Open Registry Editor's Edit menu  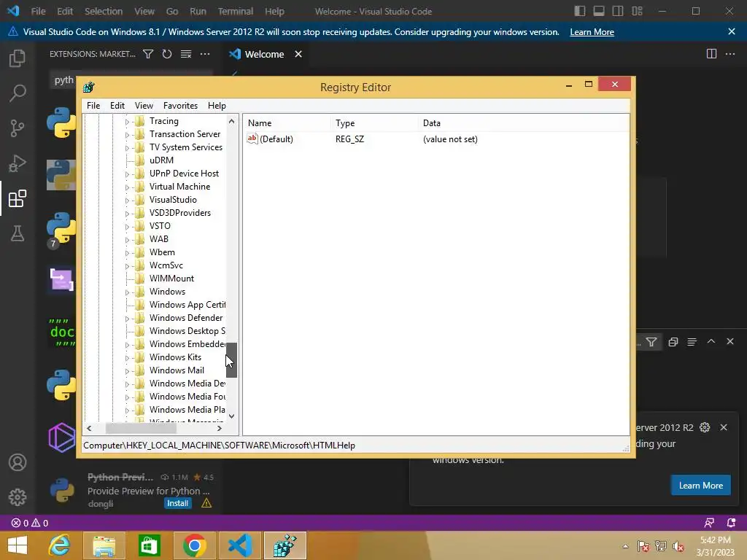coord(117,106)
